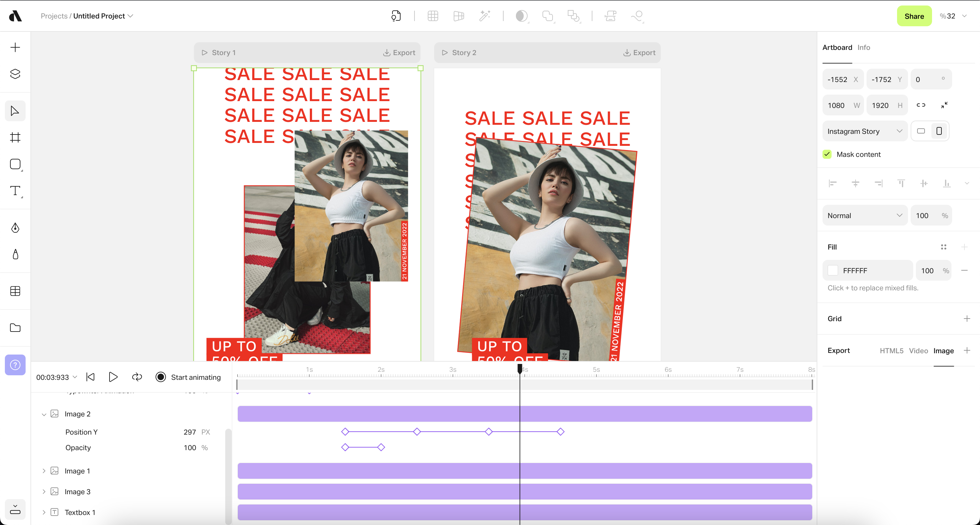Click the purple help question mark icon
The height and width of the screenshot is (525, 980).
coord(15,365)
